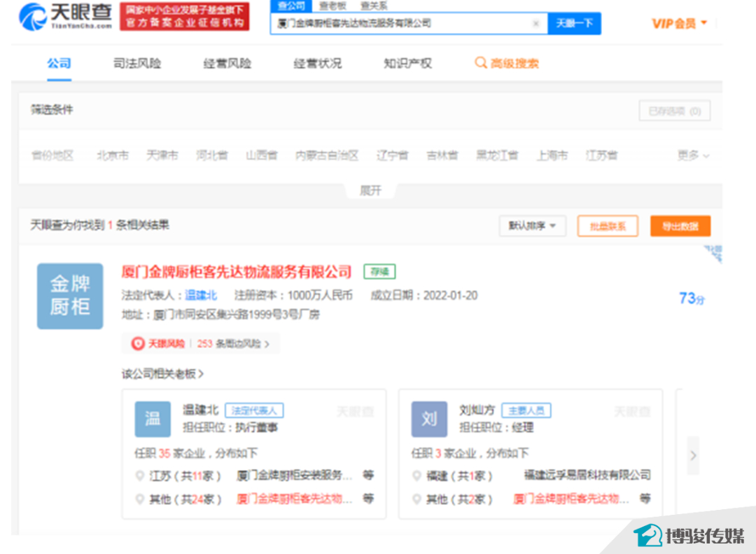Viewport: 756px width, 554px height.
Task: Click the 导出数据 button
Action: click(x=680, y=226)
